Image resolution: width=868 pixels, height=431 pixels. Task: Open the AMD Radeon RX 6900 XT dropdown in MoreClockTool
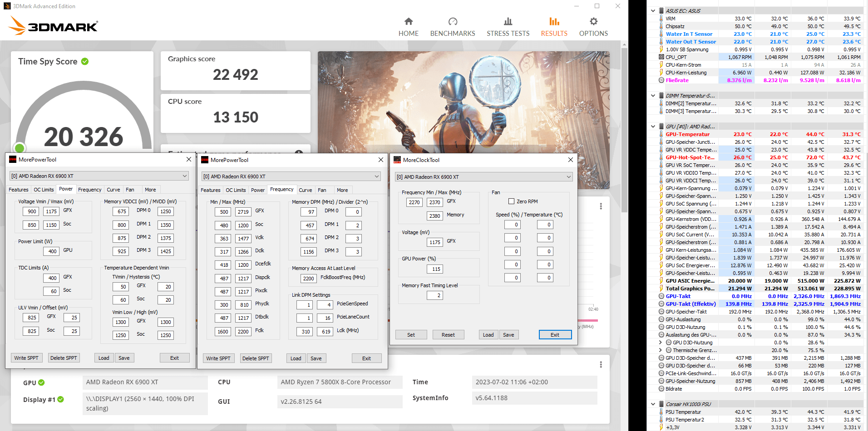pos(483,177)
